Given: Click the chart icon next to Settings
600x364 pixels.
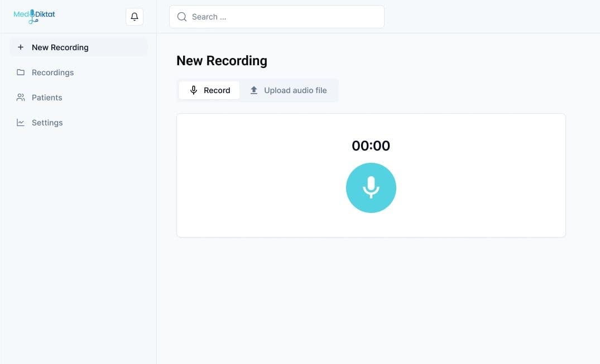Looking at the screenshot, I should (21, 123).
